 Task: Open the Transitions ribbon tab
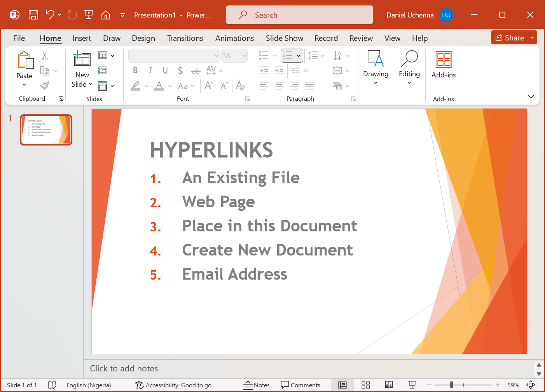point(185,38)
